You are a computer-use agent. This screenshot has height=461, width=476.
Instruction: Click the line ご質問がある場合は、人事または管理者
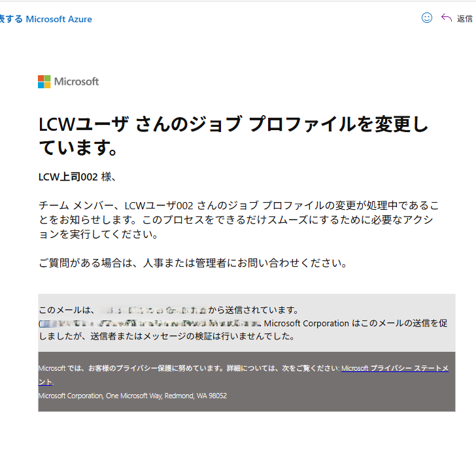click(x=193, y=263)
